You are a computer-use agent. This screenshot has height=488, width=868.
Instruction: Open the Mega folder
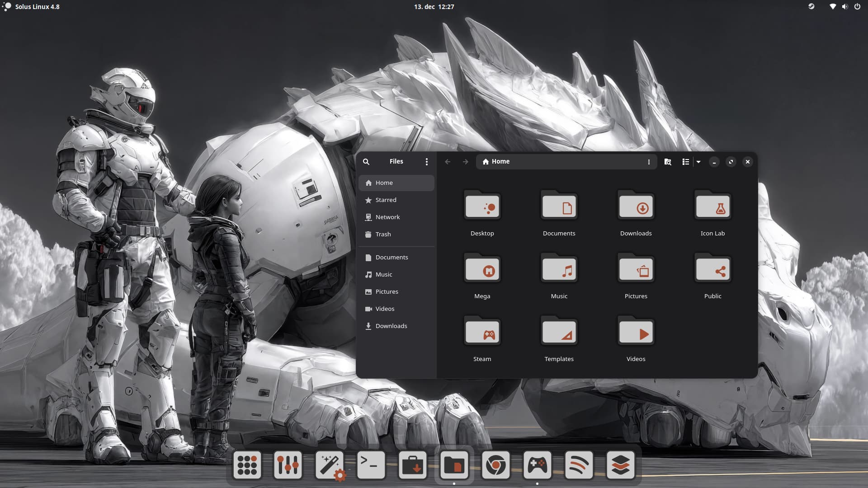click(482, 270)
